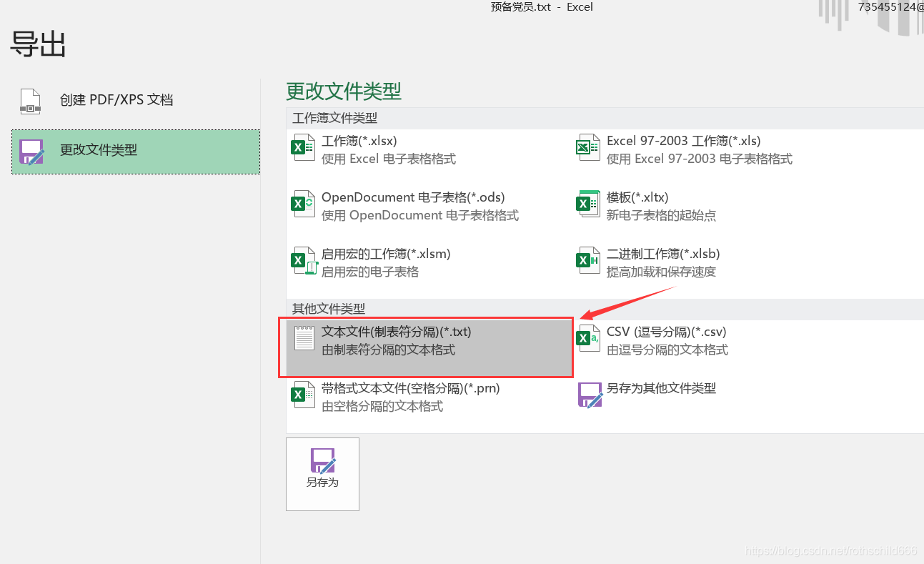Click the 735455124@ account name in the title bar
This screenshot has width=924, height=564.
coord(890,7)
